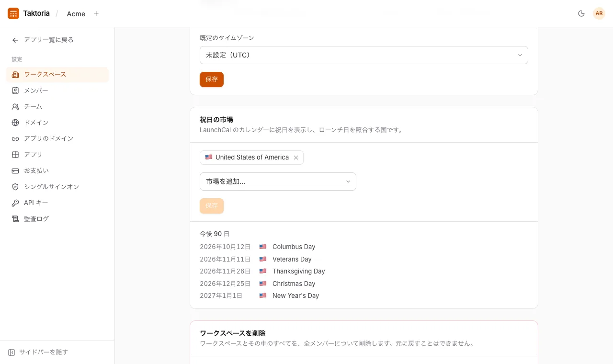Select the Acme workspace breadcrumb

tap(76, 14)
